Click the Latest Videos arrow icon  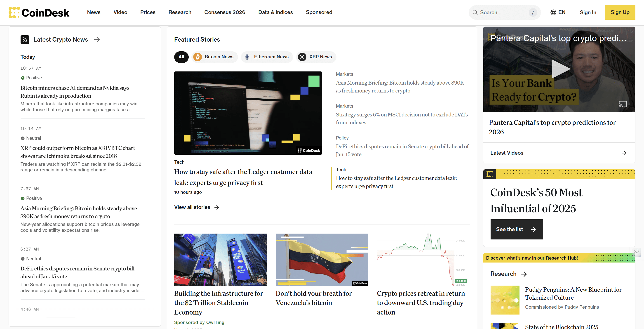pos(624,153)
